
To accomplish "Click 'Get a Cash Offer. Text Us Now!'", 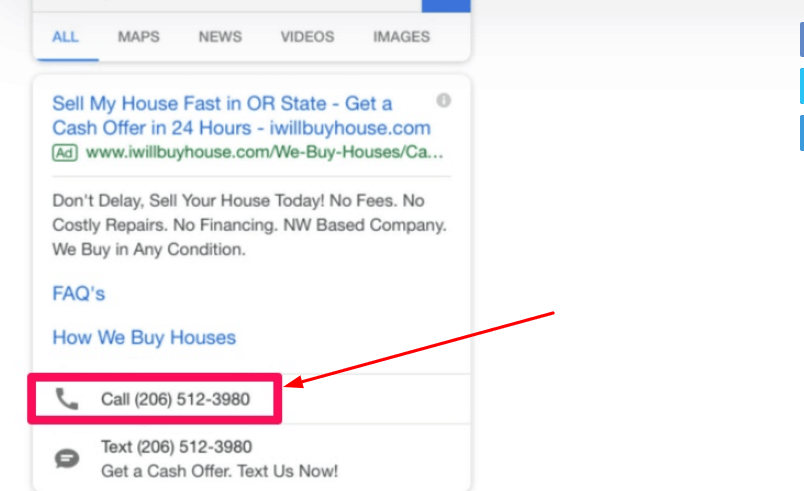I will tap(219, 471).
